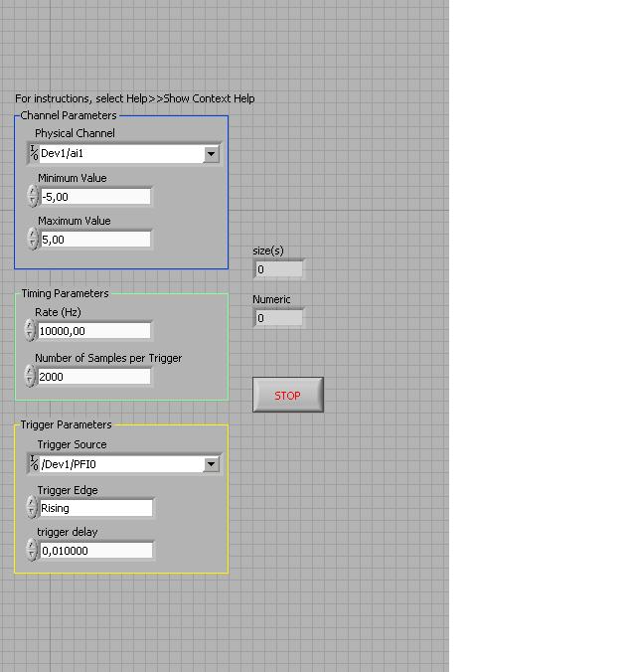Click the 'size(s)' label
The image size is (636, 672).
[x=268, y=251]
